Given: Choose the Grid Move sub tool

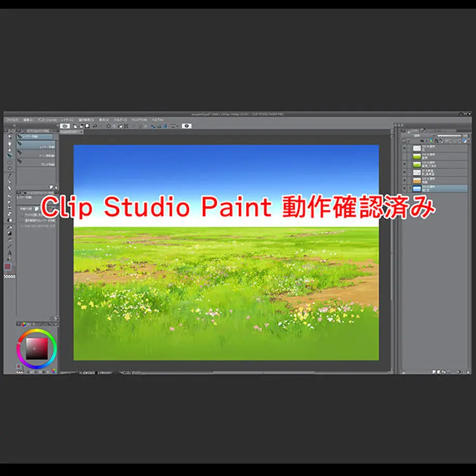Looking at the screenshot, I should pyautogui.click(x=36, y=162).
